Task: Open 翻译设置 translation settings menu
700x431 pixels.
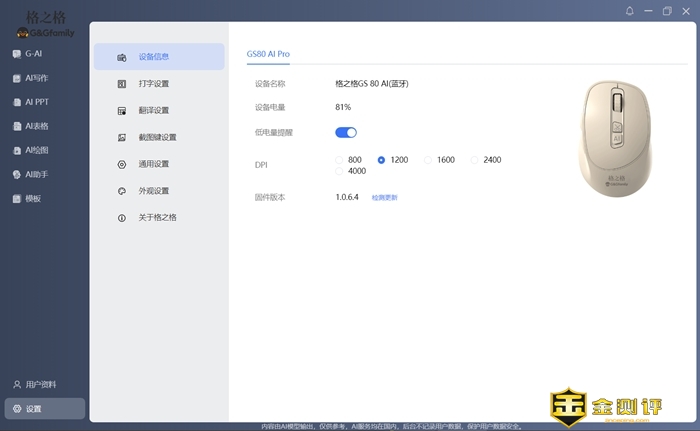Action: tap(154, 110)
